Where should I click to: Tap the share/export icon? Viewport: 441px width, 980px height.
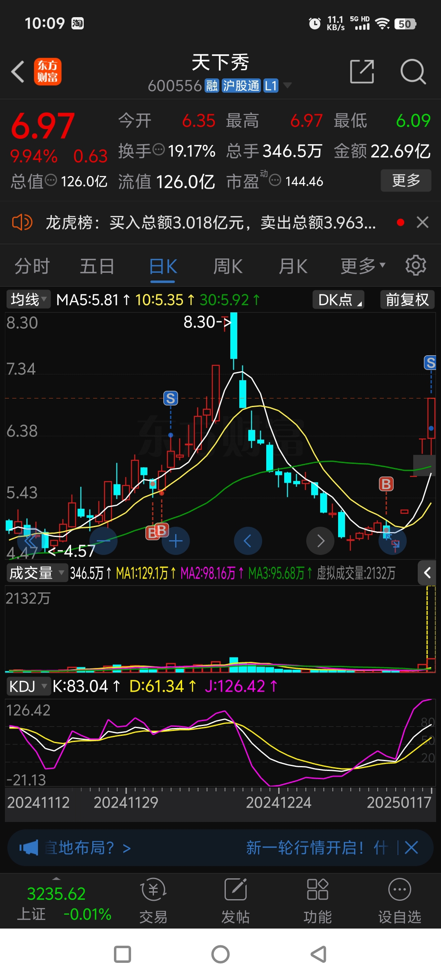pyautogui.click(x=362, y=71)
